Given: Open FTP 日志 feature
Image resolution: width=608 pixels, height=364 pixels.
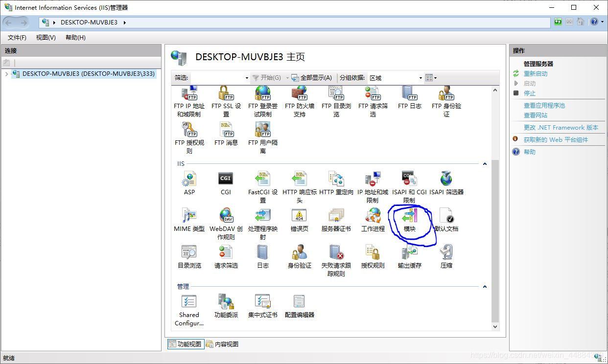Looking at the screenshot, I should tap(409, 97).
